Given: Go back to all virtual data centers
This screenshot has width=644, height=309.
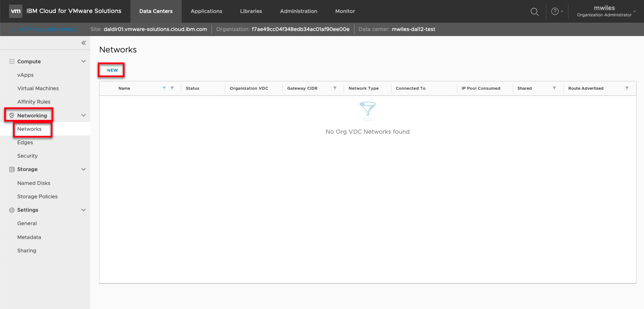Looking at the screenshot, I should 45,29.
